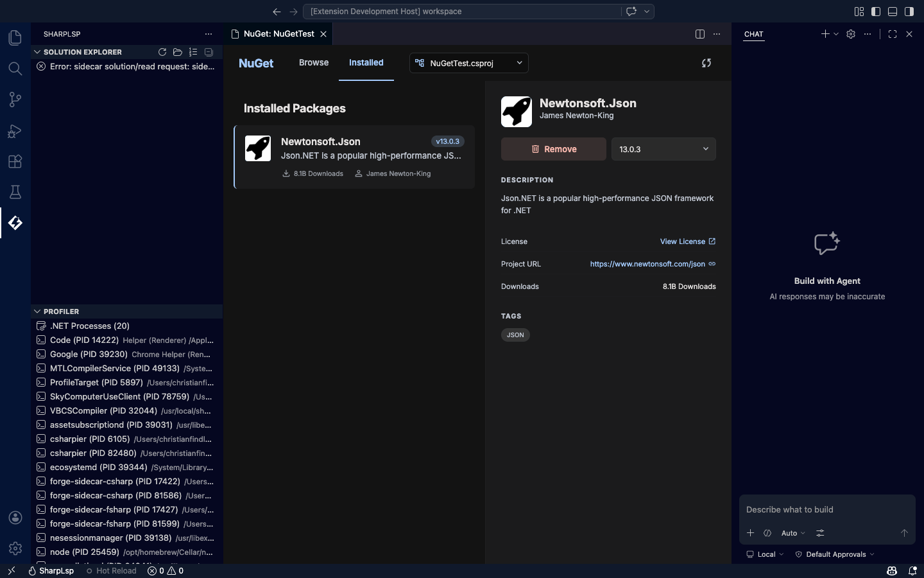This screenshot has height=578, width=924.
Task: Select ProfileTarget (PID 5897) process
Action: [126, 382]
